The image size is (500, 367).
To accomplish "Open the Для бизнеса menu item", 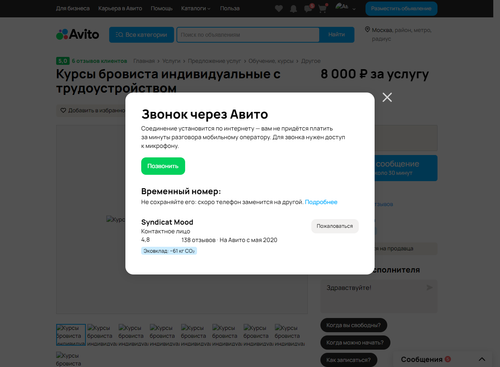I will [73, 8].
